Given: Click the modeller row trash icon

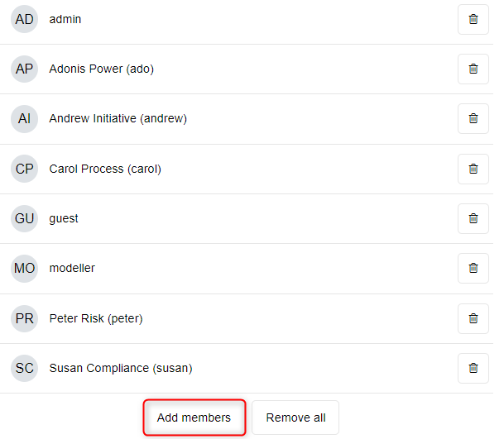Looking at the screenshot, I should point(473,268).
